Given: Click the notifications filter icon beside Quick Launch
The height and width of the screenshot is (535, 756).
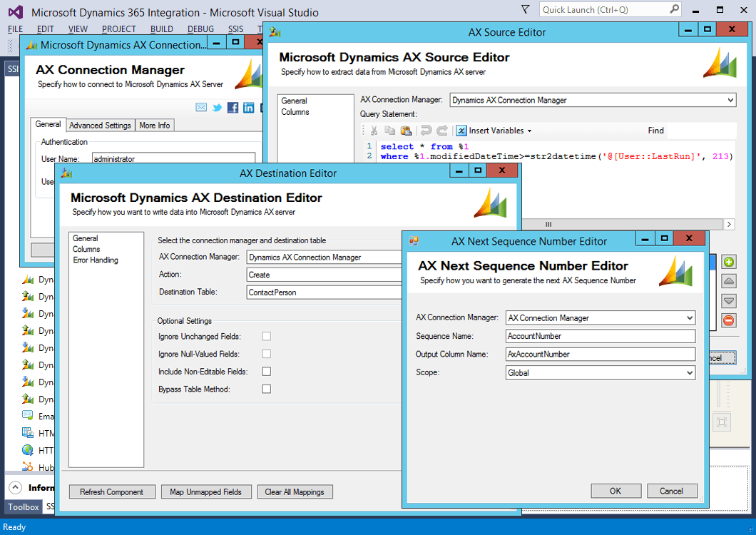Looking at the screenshot, I should click(x=526, y=10).
